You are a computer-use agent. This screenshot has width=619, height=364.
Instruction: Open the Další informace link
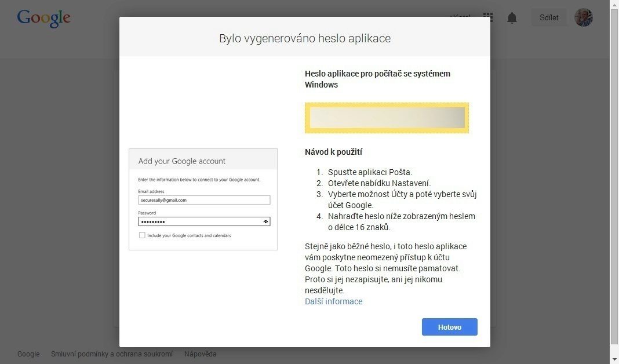pos(333,301)
